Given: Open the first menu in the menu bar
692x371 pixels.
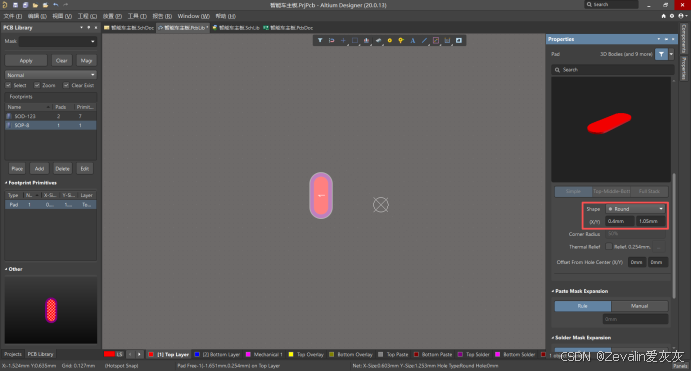Looking at the screenshot, I should (12, 16).
